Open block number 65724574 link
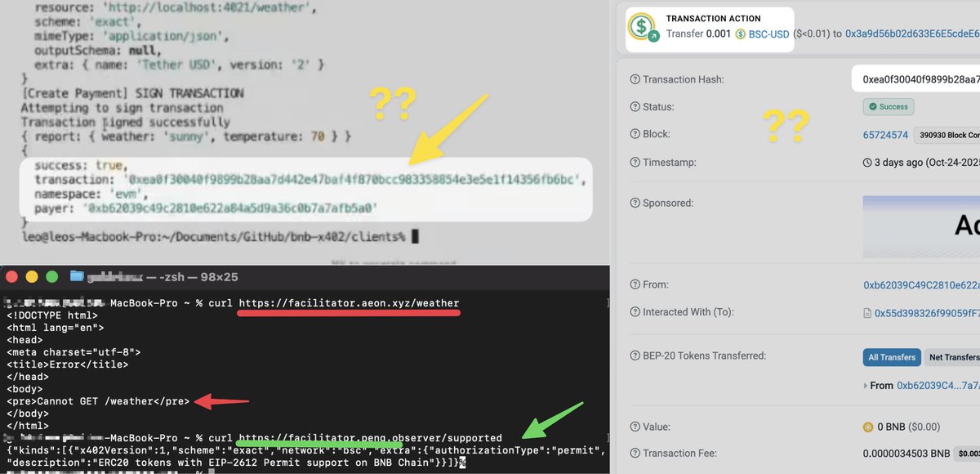The width and height of the screenshot is (980, 474). tap(885, 134)
